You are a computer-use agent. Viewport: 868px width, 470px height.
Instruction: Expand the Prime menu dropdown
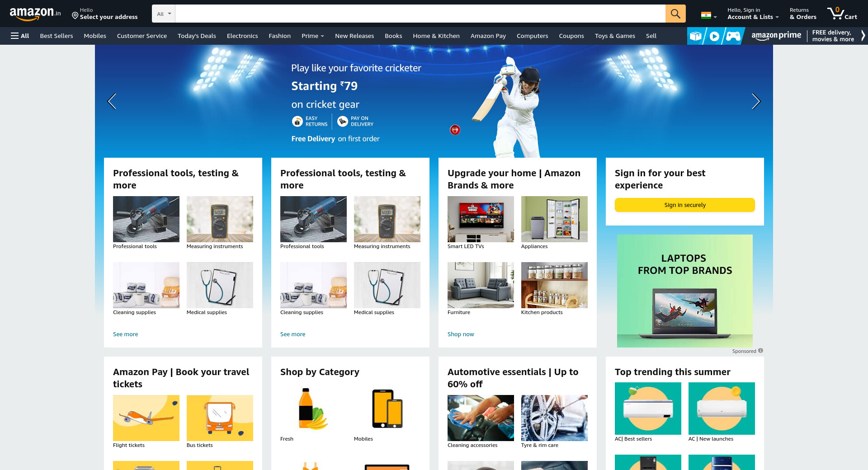pos(313,36)
